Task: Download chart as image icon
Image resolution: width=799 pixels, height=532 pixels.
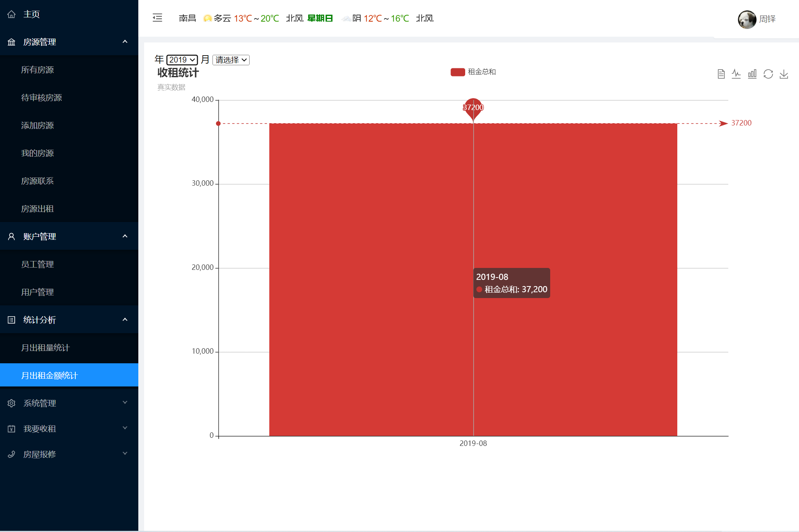Action: 784,74
